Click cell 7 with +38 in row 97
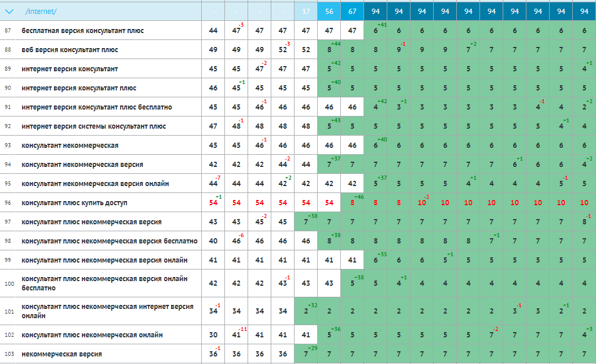The image size is (596, 364). pyautogui.click(x=306, y=222)
